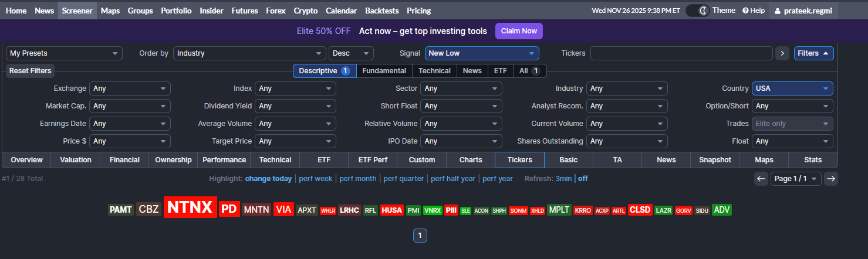Click the Reset Filters button
The height and width of the screenshot is (259, 868).
point(31,71)
